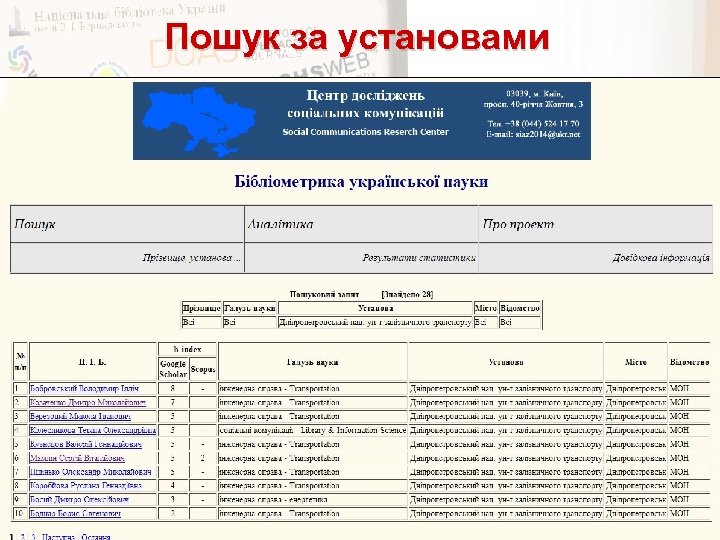This screenshot has width=720, height=540.
Task: Click the Установа results column header
Action: click(506, 362)
